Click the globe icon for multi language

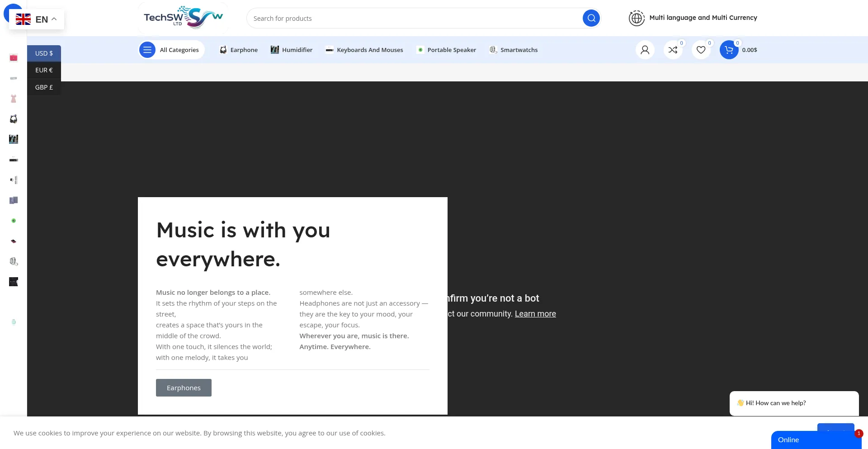tap(637, 18)
